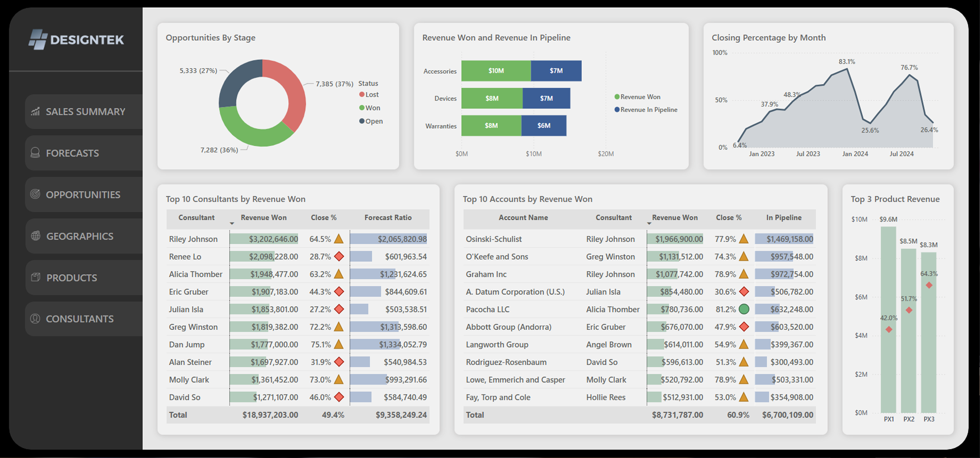This screenshot has height=458, width=980.
Task: Toggle the Won status legend item
Action: (369, 108)
